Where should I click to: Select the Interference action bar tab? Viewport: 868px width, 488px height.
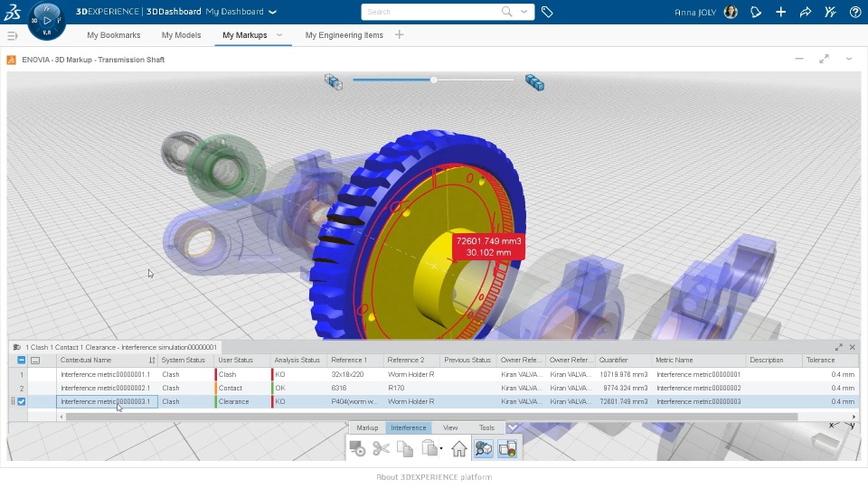click(409, 427)
